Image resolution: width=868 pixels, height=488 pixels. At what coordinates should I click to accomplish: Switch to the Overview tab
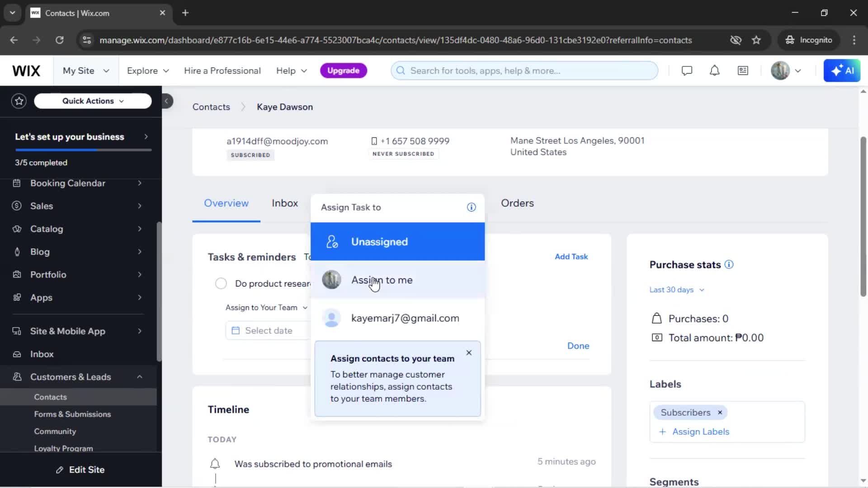[226, 203]
